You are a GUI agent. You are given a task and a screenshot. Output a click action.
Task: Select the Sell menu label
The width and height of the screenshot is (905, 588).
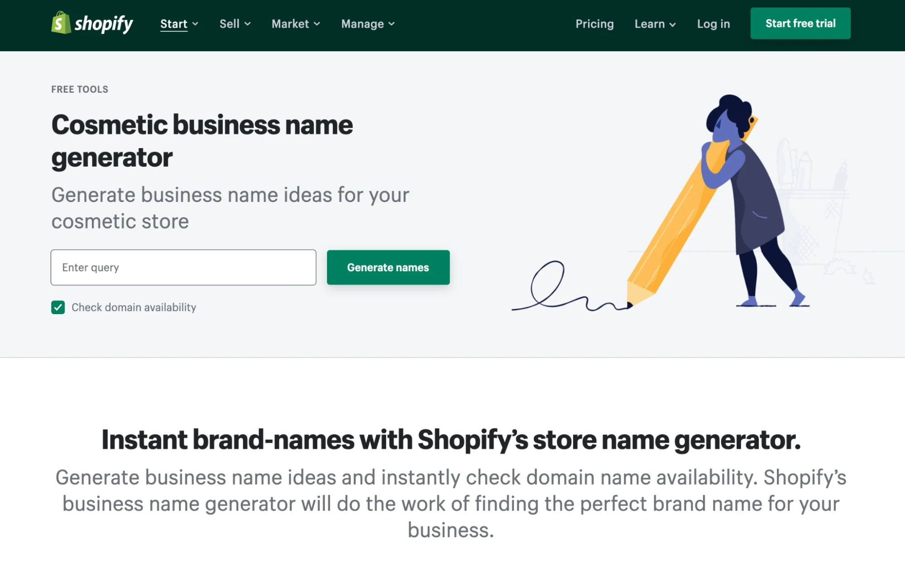click(x=230, y=24)
